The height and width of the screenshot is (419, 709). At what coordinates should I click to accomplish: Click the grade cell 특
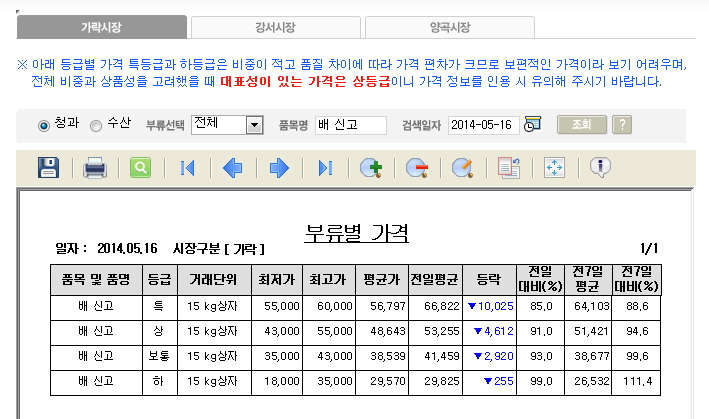point(158,306)
